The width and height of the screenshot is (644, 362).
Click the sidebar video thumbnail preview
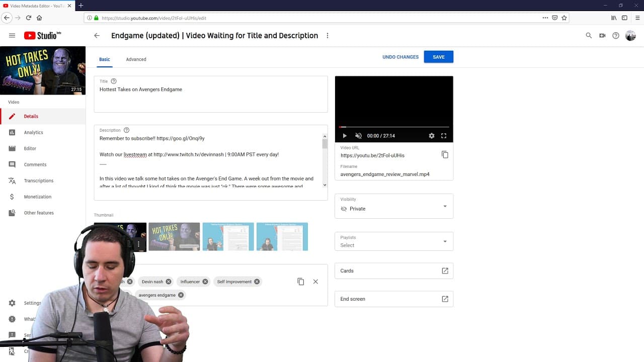[x=43, y=70]
